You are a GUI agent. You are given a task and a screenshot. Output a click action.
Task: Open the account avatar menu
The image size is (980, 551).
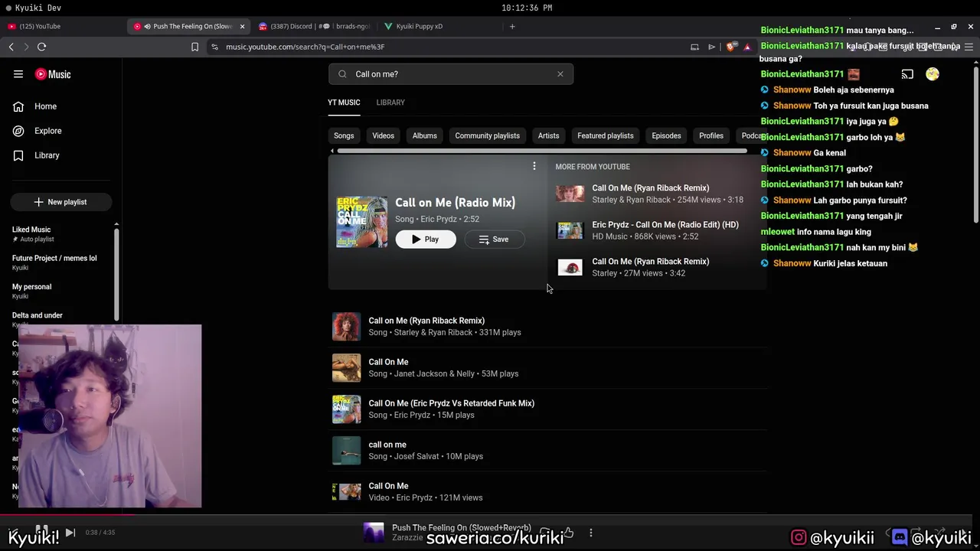click(932, 74)
